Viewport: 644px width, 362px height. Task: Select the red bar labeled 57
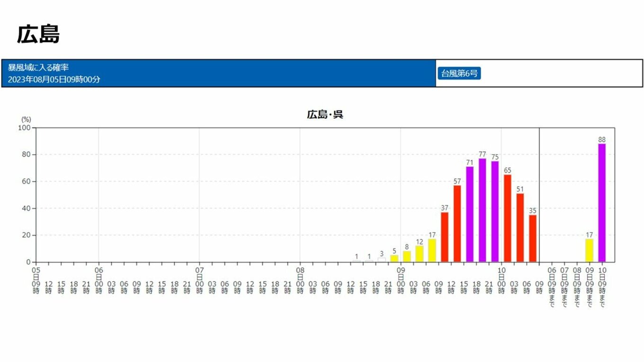coord(457,223)
